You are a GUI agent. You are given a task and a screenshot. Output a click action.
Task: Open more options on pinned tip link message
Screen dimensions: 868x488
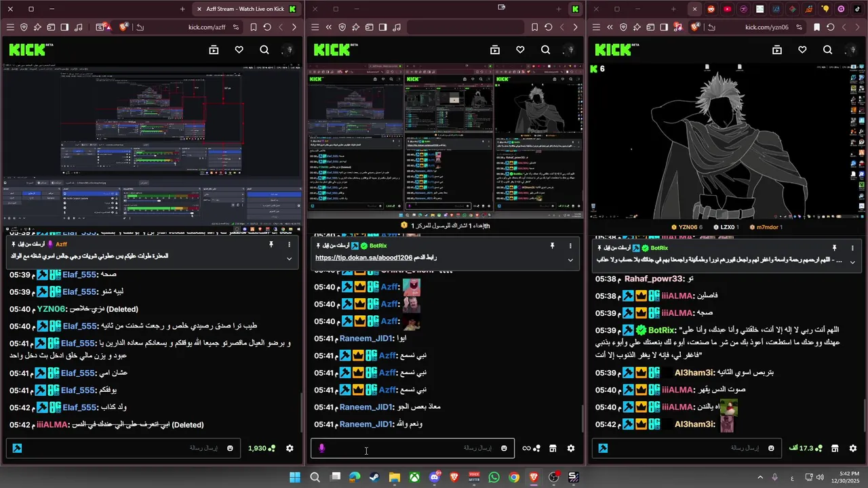point(570,245)
